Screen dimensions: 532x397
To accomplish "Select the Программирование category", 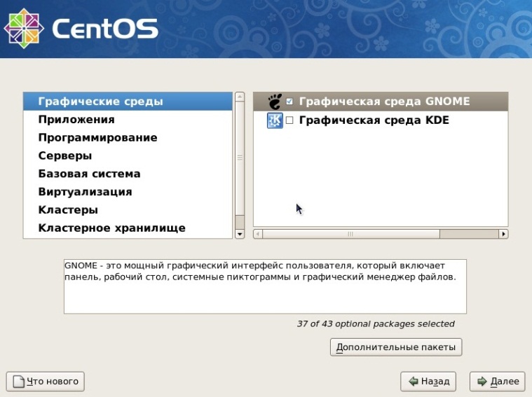I will click(128, 138).
